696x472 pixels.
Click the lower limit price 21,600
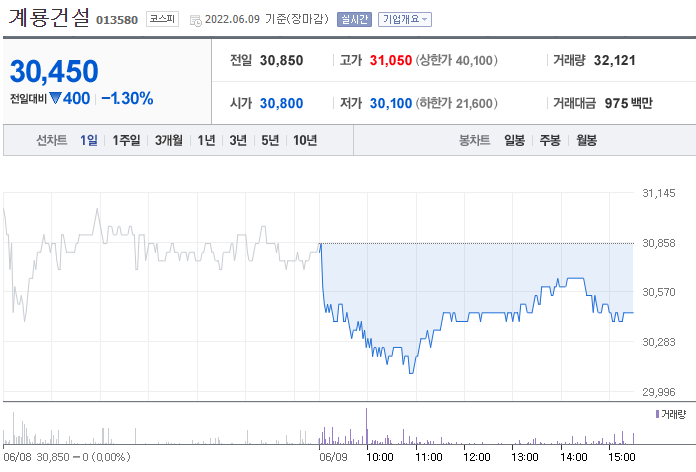(x=474, y=103)
